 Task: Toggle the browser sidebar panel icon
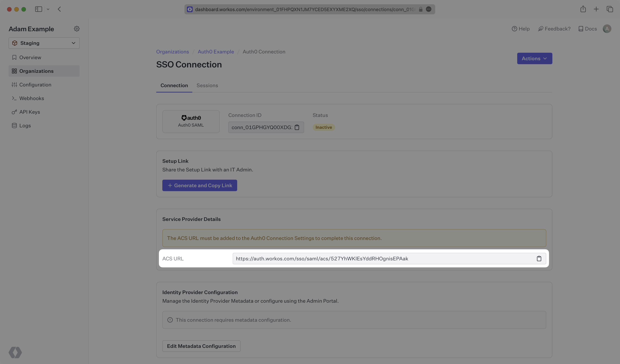point(39,9)
